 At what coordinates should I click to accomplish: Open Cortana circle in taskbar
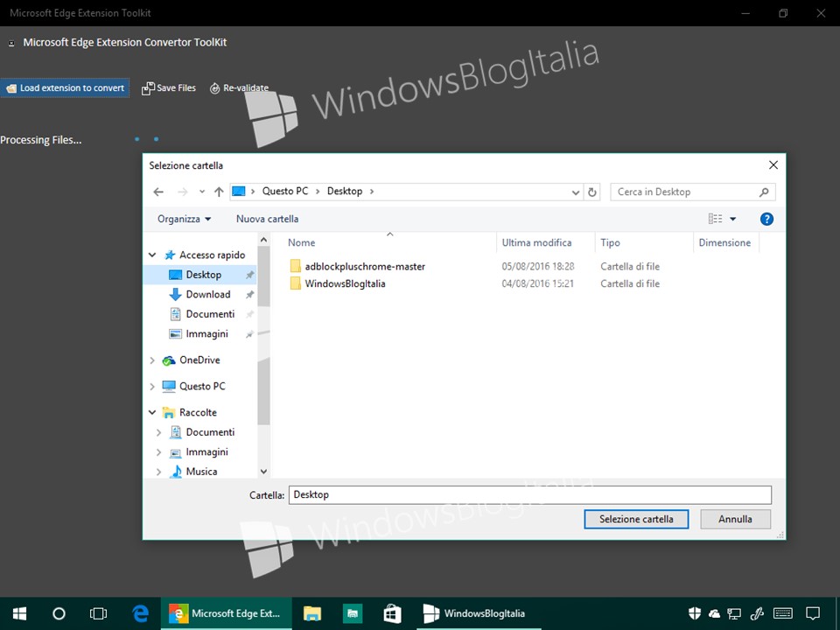click(59, 614)
